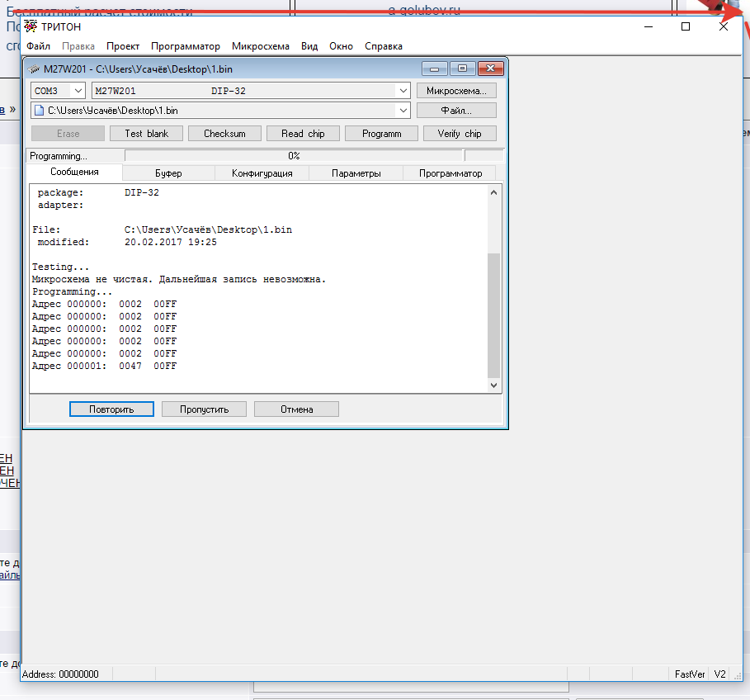
Task: Switch to the Конфигурация tab
Action: (x=262, y=173)
